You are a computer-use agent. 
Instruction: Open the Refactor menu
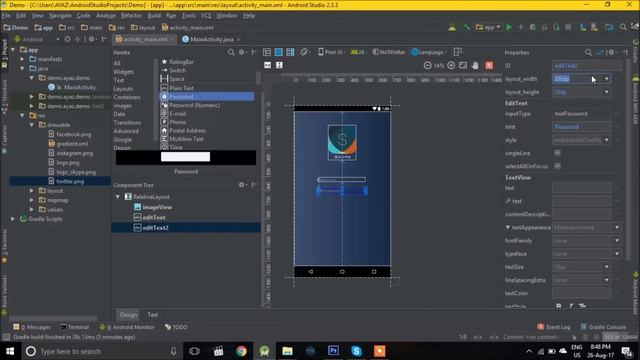tap(131, 16)
